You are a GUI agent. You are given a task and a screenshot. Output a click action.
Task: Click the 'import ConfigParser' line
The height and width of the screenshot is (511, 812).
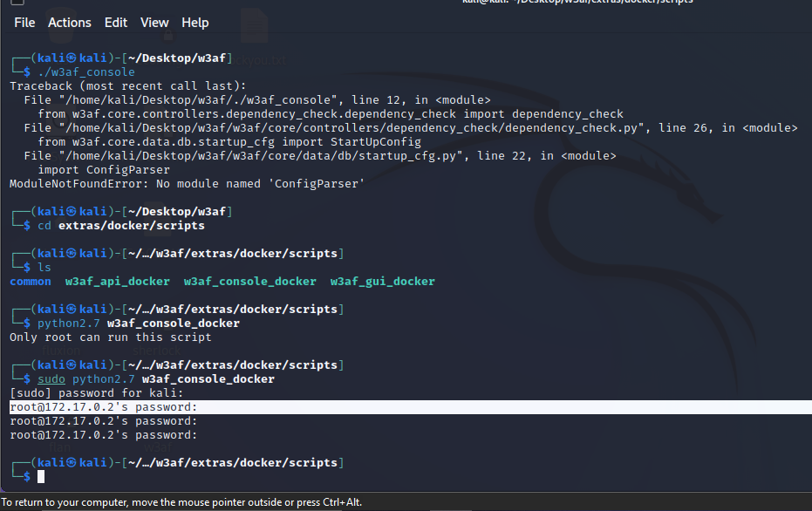point(104,170)
